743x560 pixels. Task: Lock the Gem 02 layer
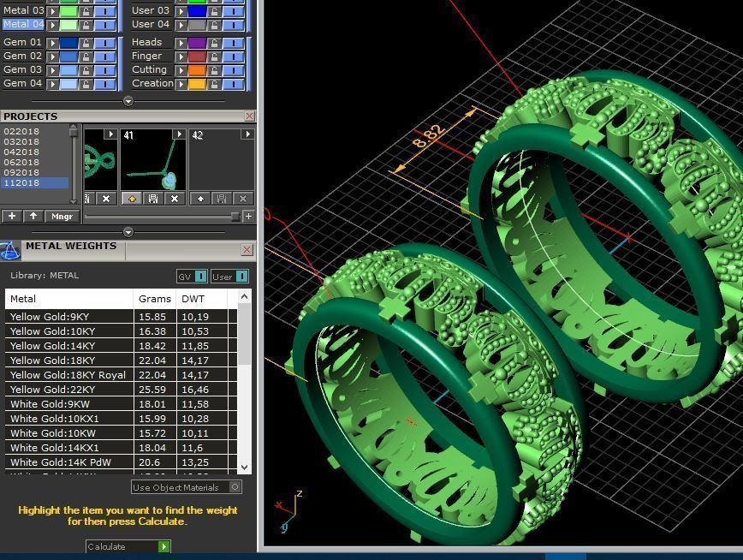click(86, 57)
